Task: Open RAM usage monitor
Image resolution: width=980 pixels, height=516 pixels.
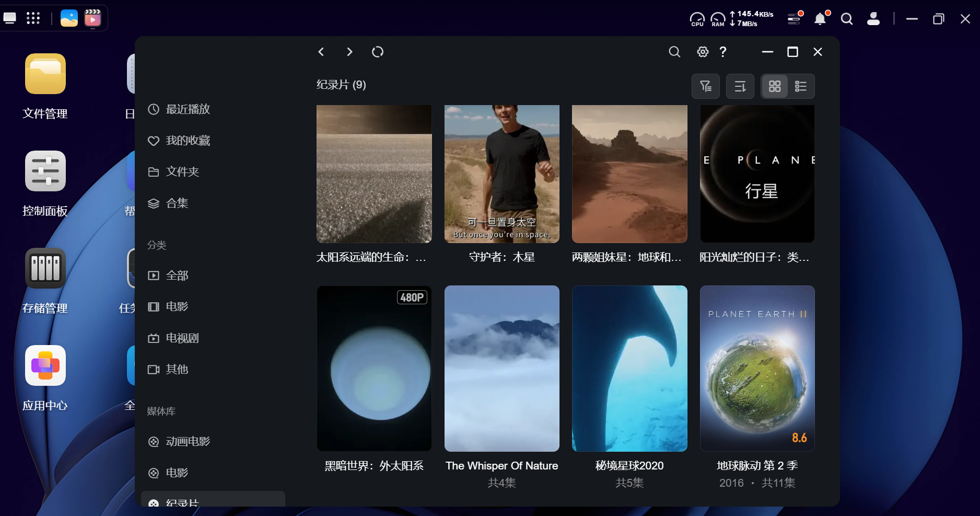Action: (x=718, y=19)
